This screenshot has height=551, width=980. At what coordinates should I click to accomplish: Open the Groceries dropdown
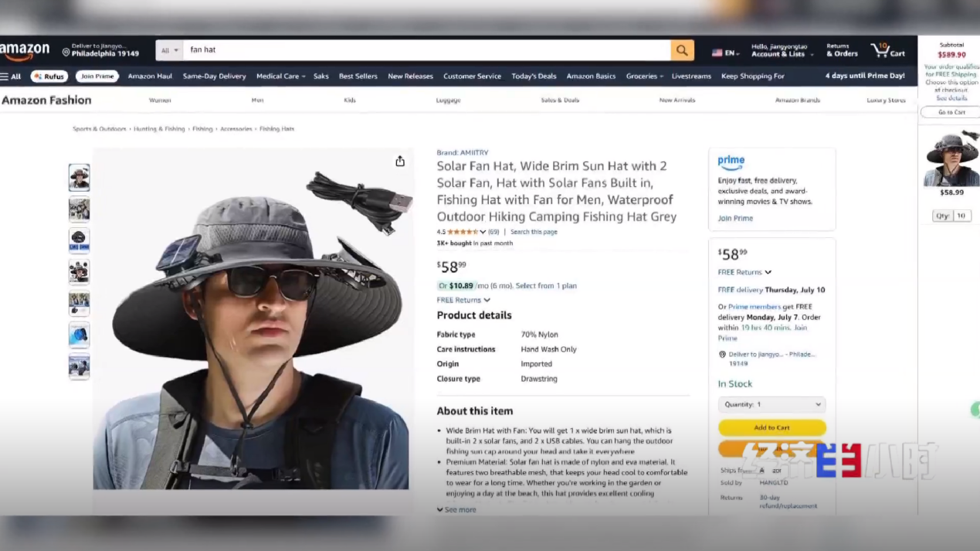pyautogui.click(x=645, y=77)
